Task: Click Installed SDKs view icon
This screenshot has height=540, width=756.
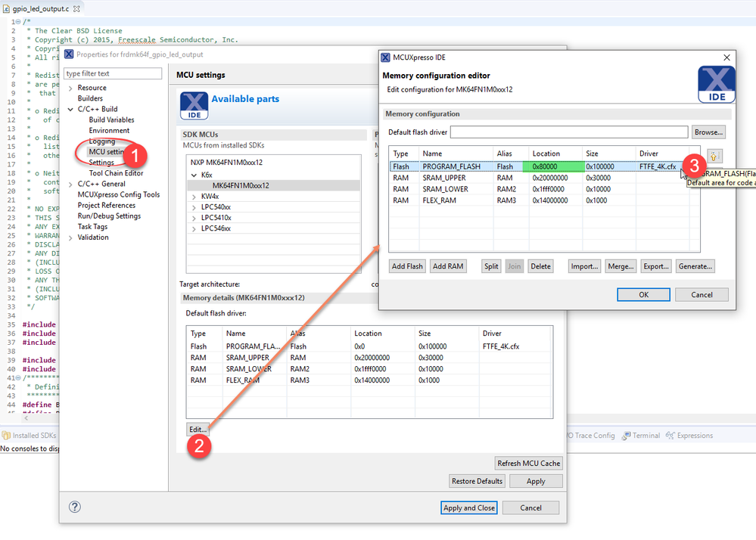Action: [6, 436]
